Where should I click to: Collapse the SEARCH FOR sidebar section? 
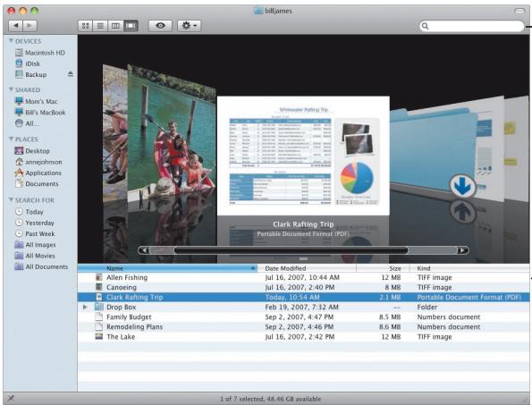pyautogui.click(x=11, y=199)
